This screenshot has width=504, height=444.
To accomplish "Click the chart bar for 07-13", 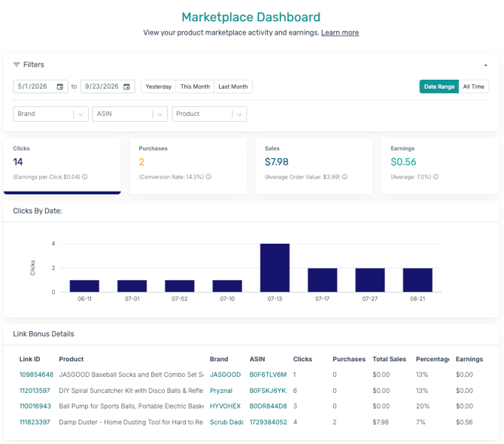I will (275, 268).
